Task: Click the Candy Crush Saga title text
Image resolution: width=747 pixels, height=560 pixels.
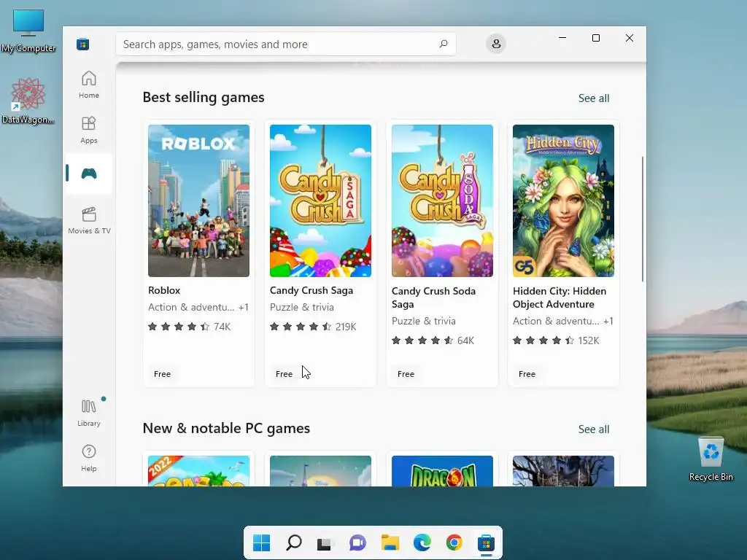Action: (x=311, y=290)
